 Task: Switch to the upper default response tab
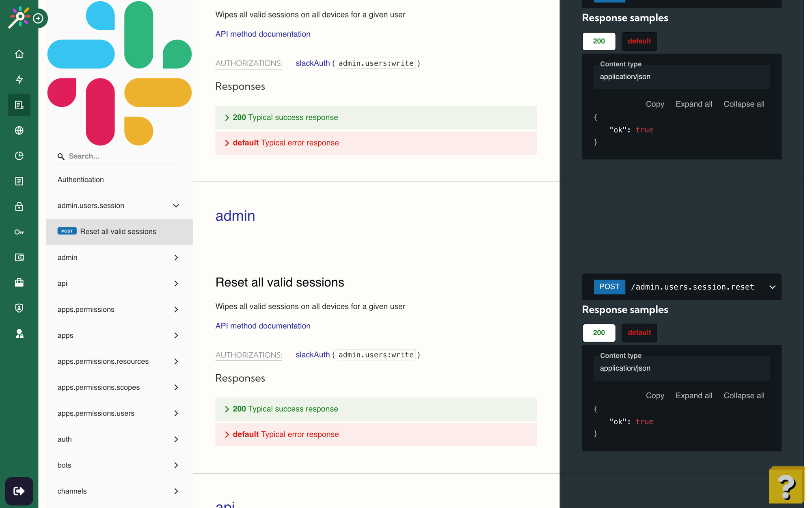(x=639, y=41)
